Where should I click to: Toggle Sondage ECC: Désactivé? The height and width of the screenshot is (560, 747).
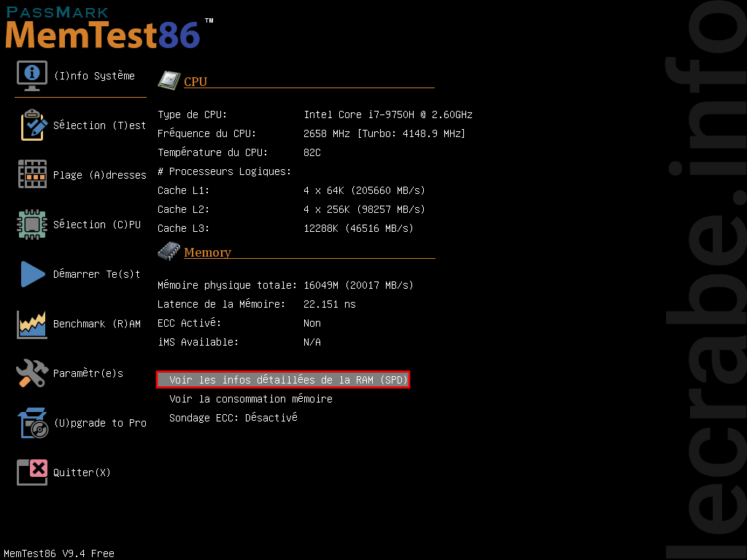pyautogui.click(x=233, y=418)
